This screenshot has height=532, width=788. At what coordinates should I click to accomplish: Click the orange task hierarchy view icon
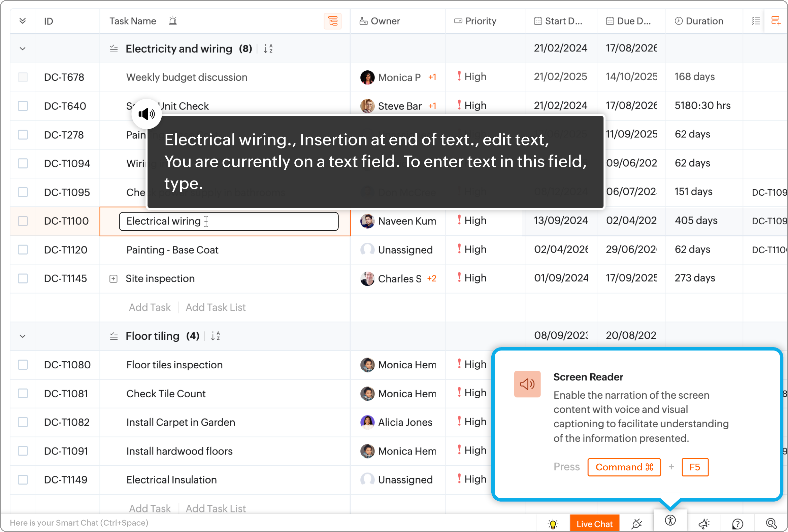[333, 21]
